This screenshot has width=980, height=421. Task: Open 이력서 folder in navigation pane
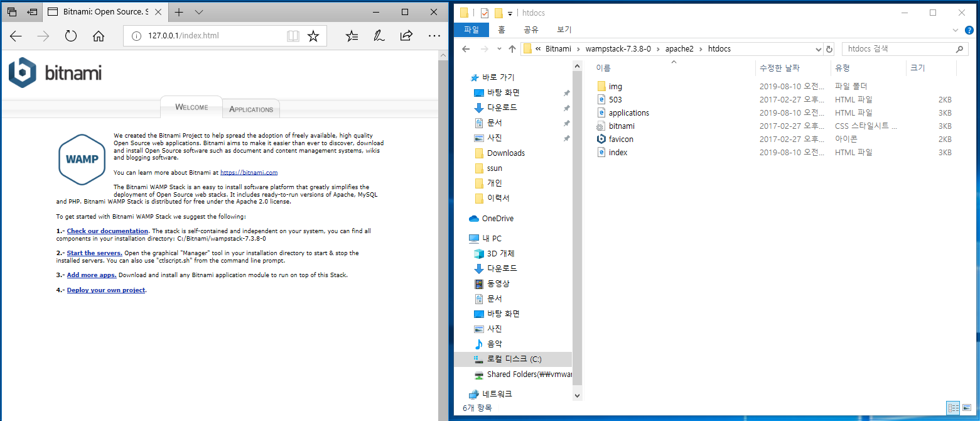point(498,198)
